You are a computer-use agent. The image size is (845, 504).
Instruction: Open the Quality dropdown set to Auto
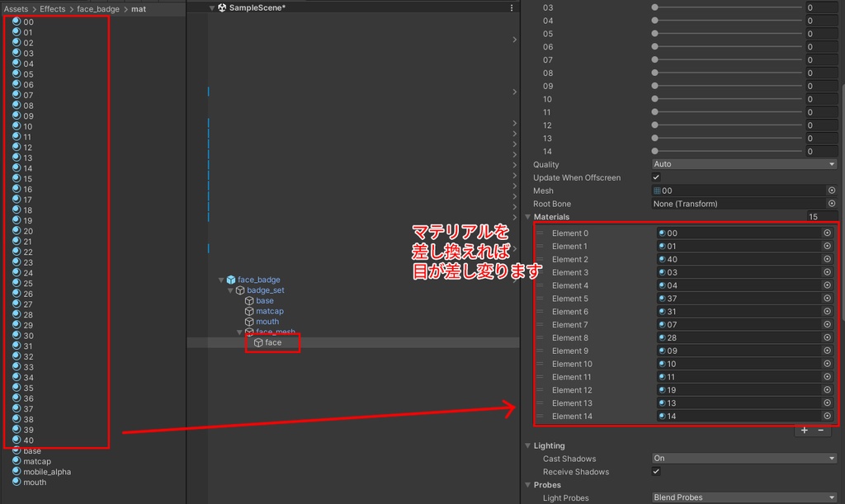tap(744, 164)
